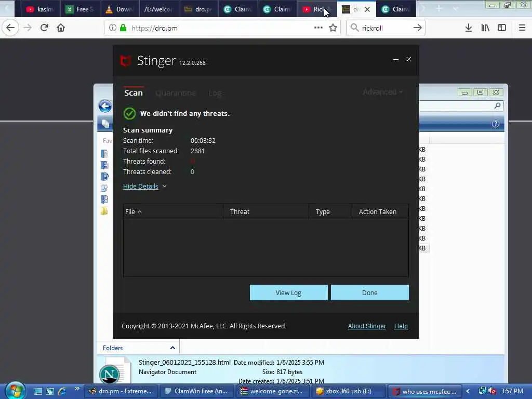The height and width of the screenshot is (399, 532).
Task: Open page actions three-dot menu
Action: coord(318,28)
